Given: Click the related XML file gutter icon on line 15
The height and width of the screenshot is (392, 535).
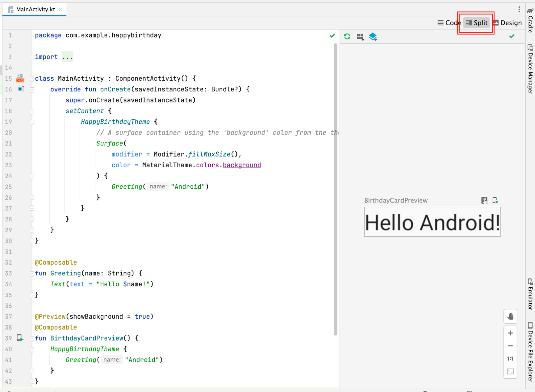Looking at the screenshot, I should [20, 78].
